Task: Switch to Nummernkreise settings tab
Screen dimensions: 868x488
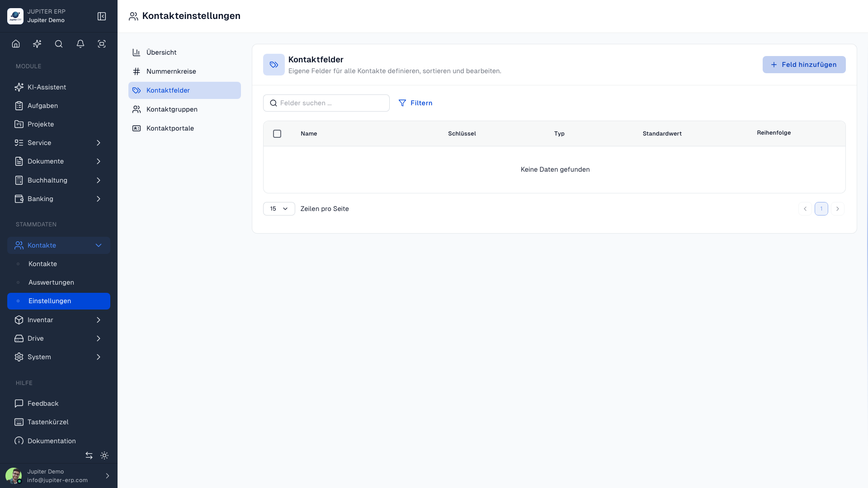Action: [x=184, y=71]
